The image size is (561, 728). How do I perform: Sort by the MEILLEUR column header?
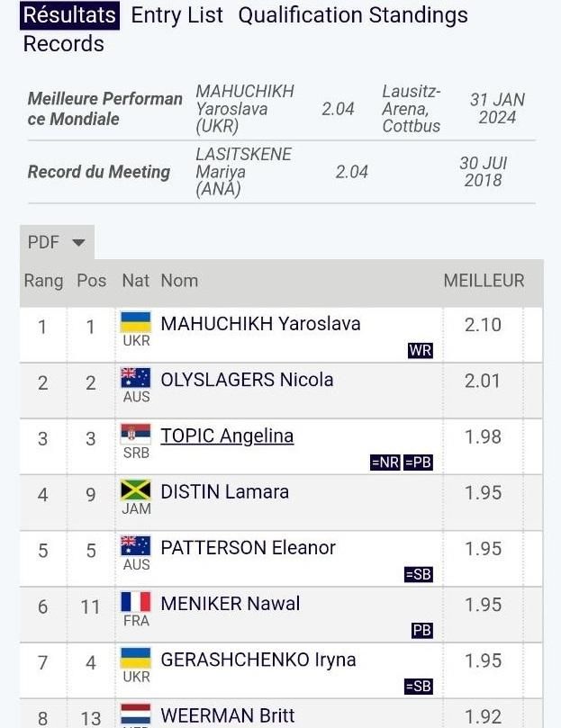tap(484, 281)
